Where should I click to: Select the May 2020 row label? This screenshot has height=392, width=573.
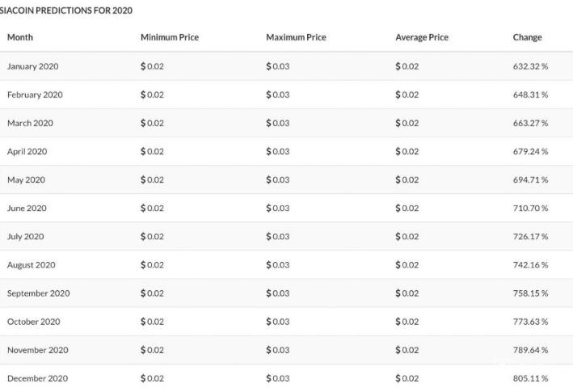coord(27,180)
